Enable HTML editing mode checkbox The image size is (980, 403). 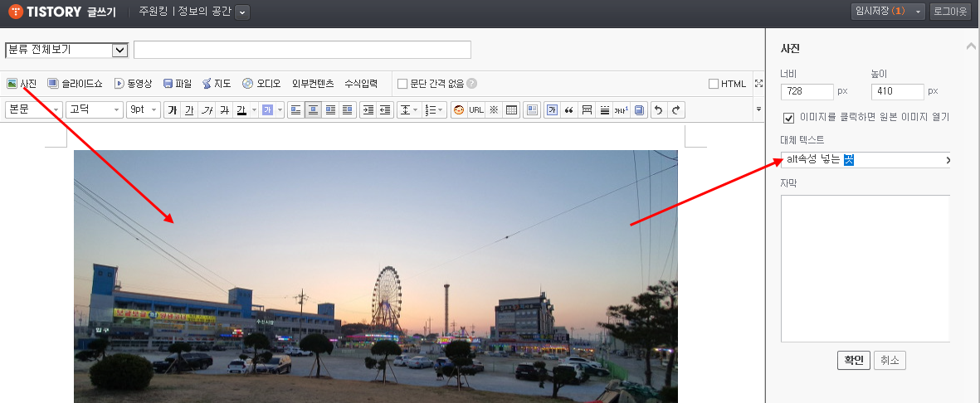713,84
